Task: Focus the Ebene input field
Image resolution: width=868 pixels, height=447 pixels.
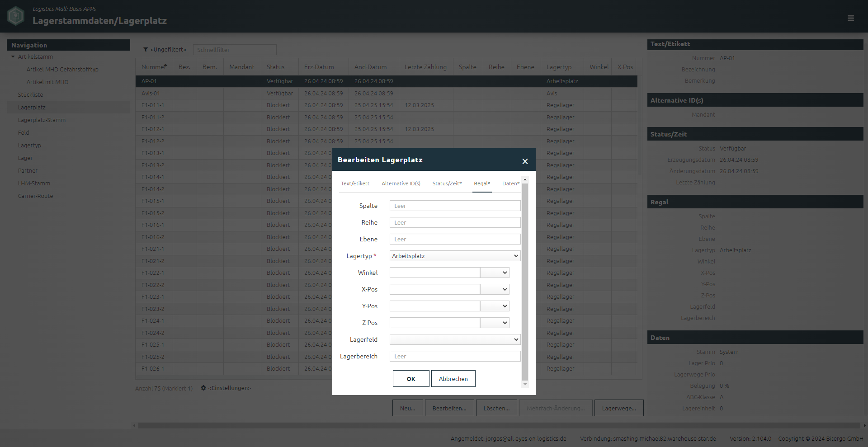Action: (x=455, y=239)
